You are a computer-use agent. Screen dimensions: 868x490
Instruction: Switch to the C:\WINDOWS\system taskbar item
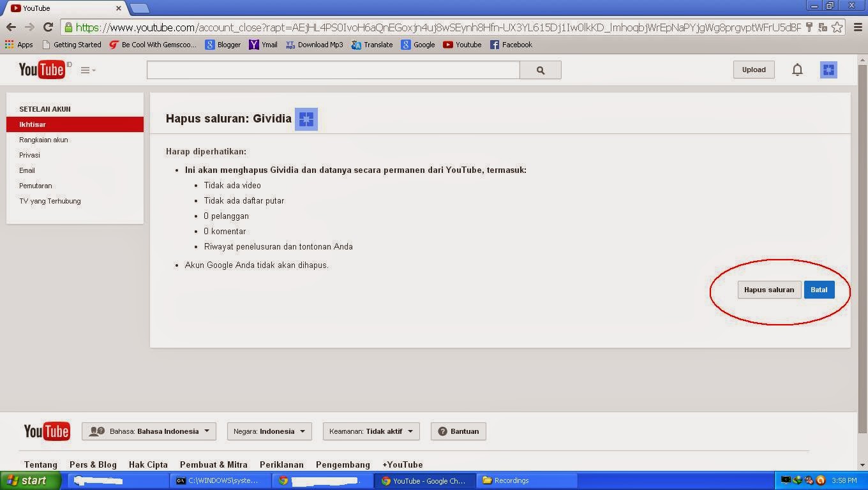tap(221, 480)
